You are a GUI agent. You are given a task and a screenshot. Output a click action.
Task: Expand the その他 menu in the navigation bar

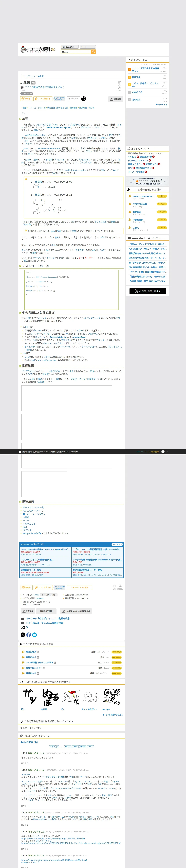(x=74, y=452)
